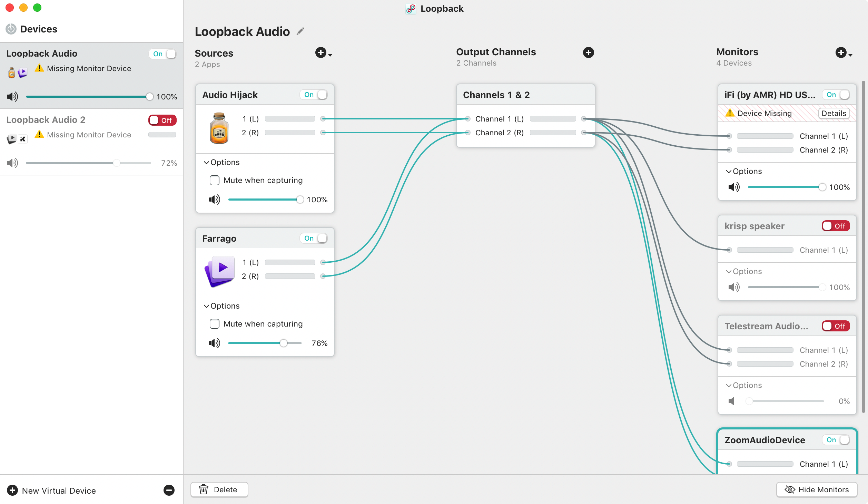Screen dimensions: 868x504
Task: Toggle the Farrago source switch
Action: coord(314,238)
